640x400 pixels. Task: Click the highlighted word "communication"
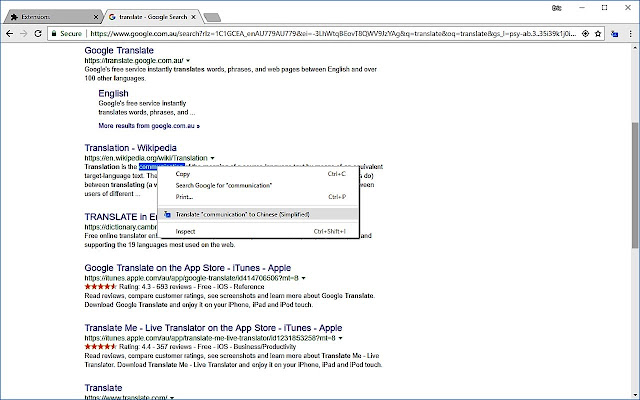pos(162,167)
